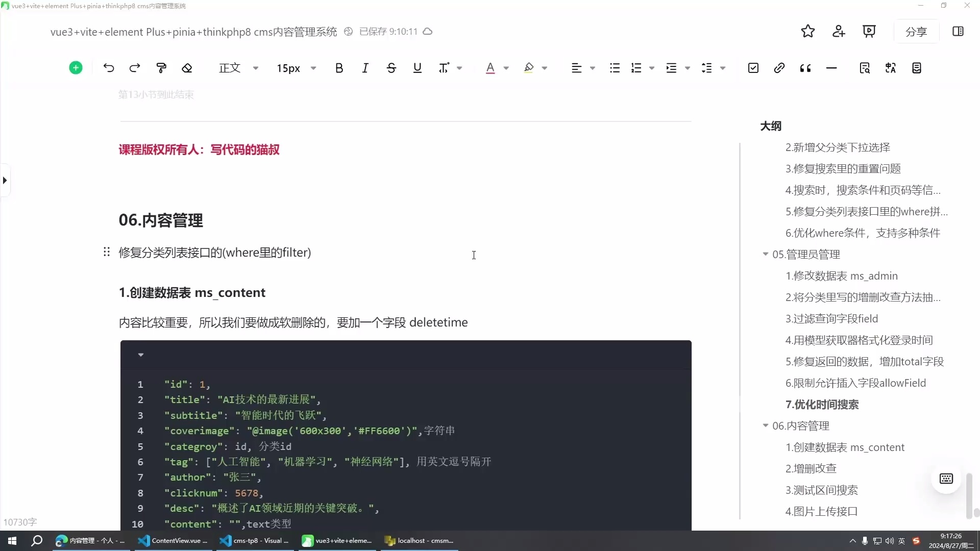980x551 pixels.
Task: Toggle bold formatting
Action: click(x=339, y=68)
